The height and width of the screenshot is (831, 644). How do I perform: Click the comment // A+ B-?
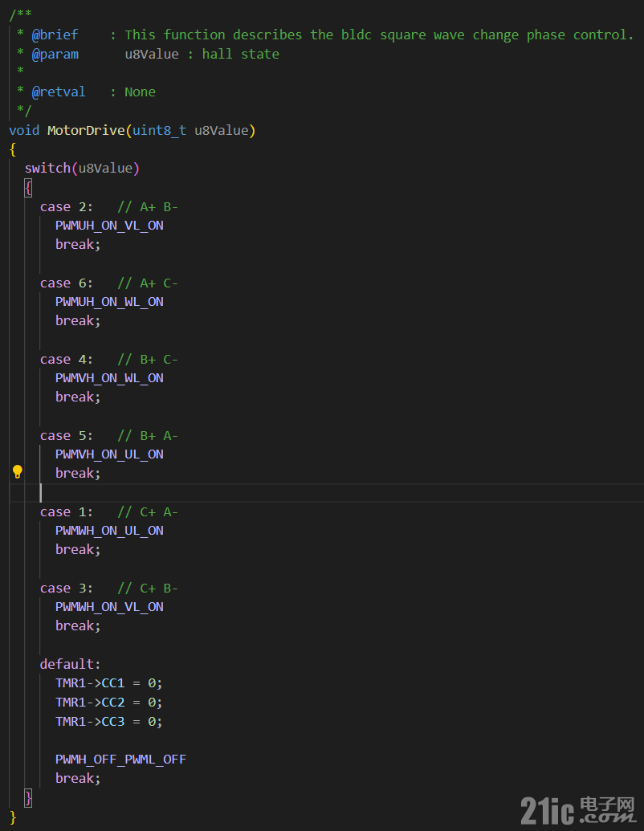point(148,206)
